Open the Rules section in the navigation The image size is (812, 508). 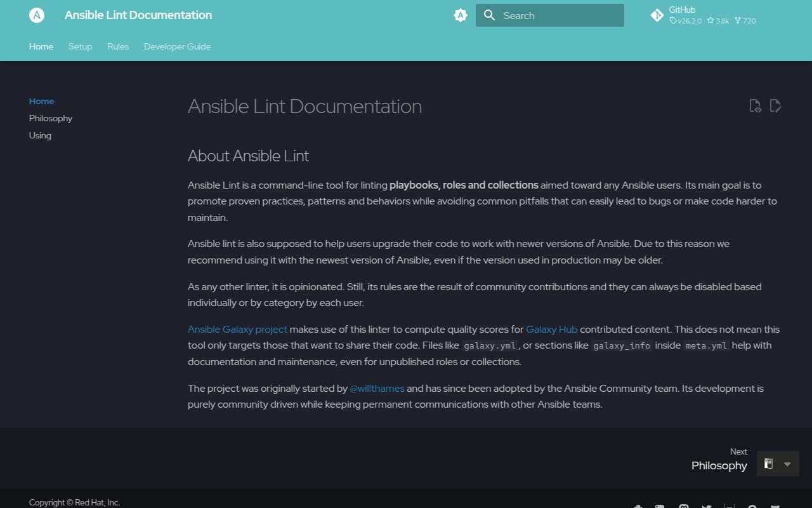tap(118, 46)
